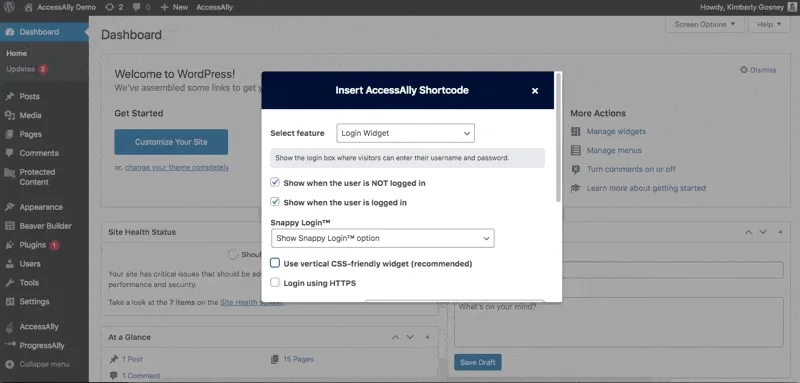
Task: Click the Settings icon in sidebar
Action: tap(9, 301)
